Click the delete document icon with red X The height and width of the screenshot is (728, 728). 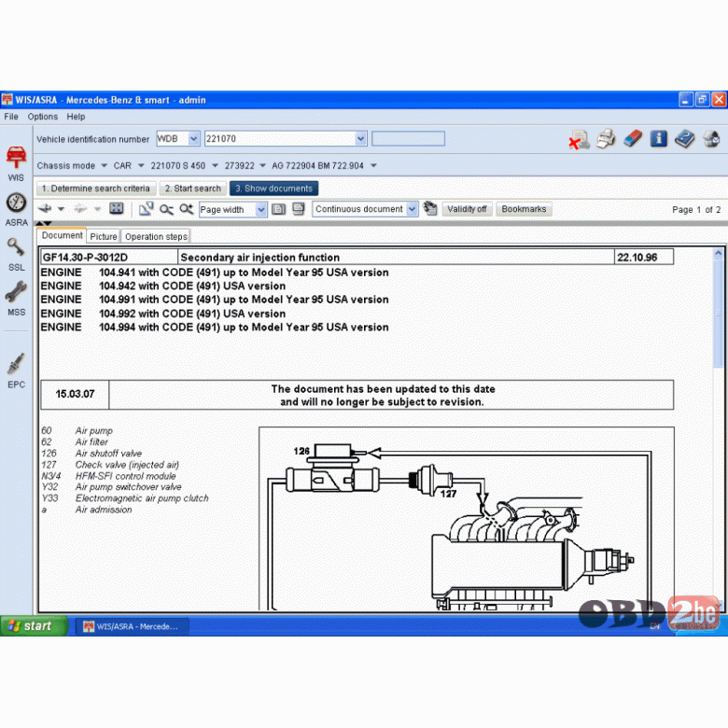pos(579,139)
